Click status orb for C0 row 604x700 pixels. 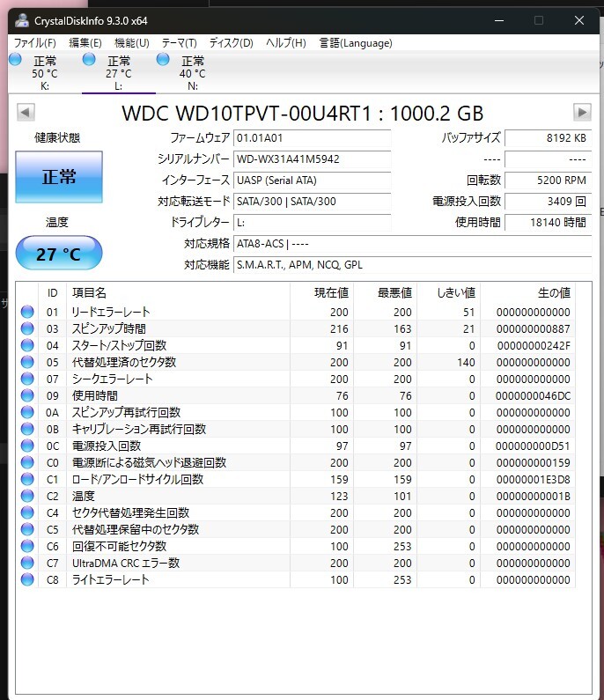[27, 462]
